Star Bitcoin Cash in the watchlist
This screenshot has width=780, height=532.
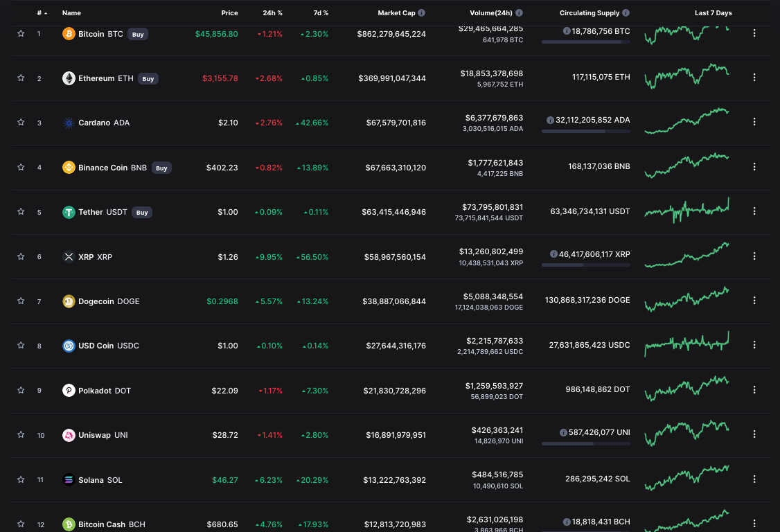coord(21,524)
